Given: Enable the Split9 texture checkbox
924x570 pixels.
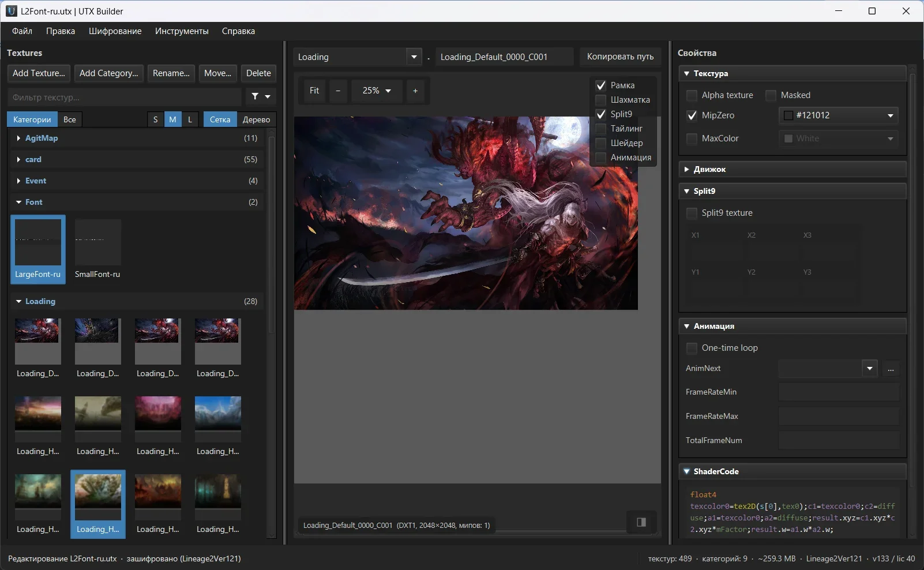Looking at the screenshot, I should [x=692, y=213].
